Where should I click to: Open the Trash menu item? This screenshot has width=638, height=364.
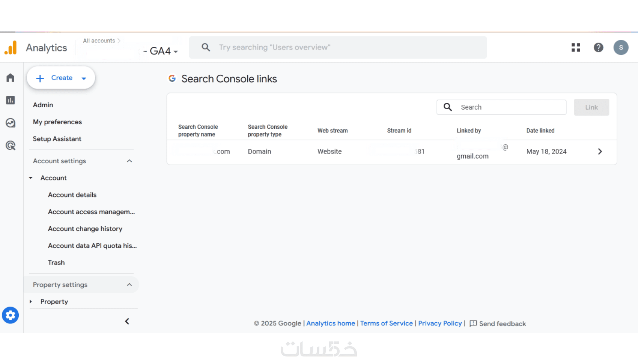56,263
